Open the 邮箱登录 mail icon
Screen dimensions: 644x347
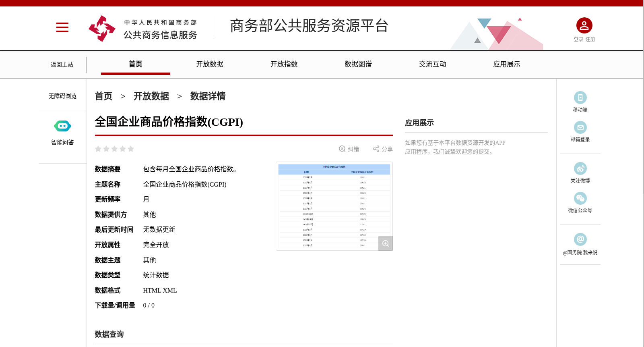(x=580, y=127)
